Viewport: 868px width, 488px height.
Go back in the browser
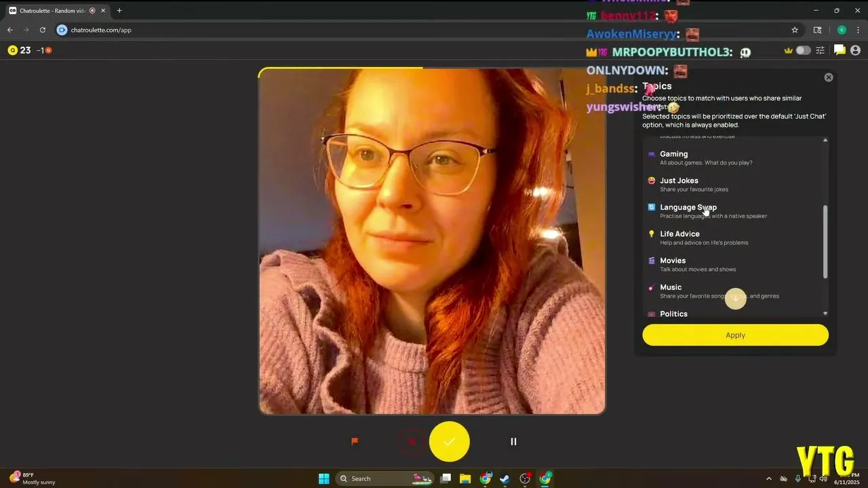point(10,30)
